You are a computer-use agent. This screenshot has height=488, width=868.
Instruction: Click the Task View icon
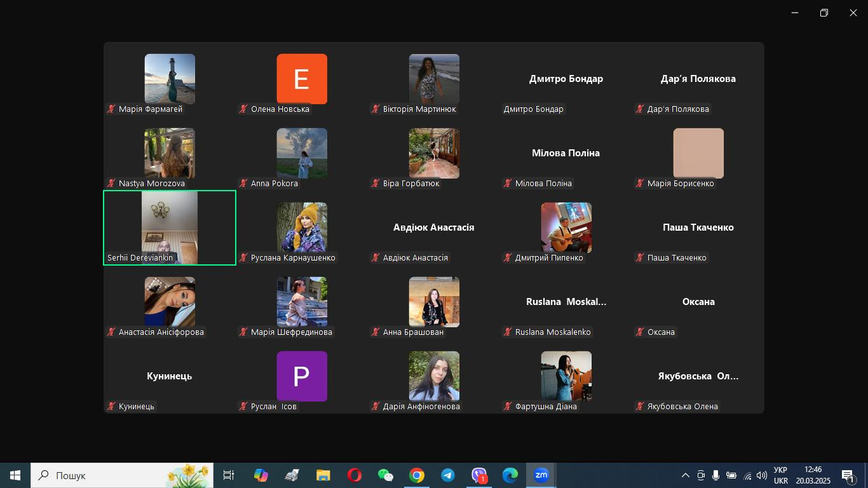[229, 475]
